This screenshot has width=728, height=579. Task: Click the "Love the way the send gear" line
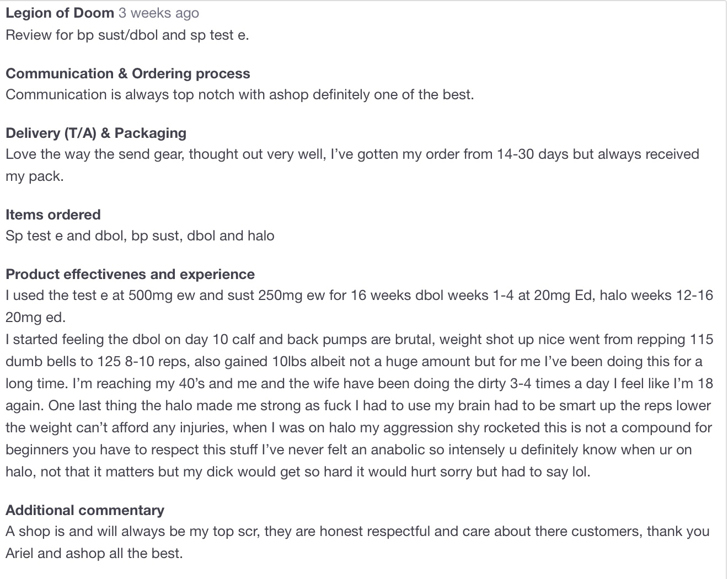tap(352, 154)
